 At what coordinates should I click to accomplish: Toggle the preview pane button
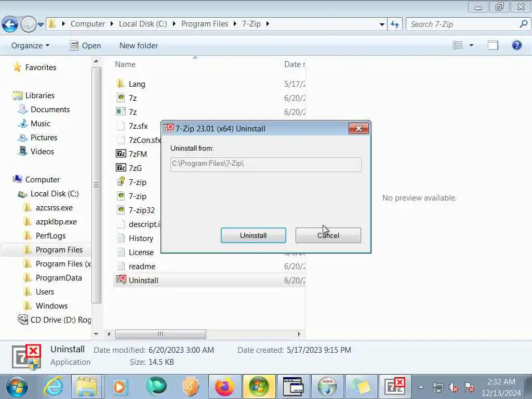click(x=493, y=45)
